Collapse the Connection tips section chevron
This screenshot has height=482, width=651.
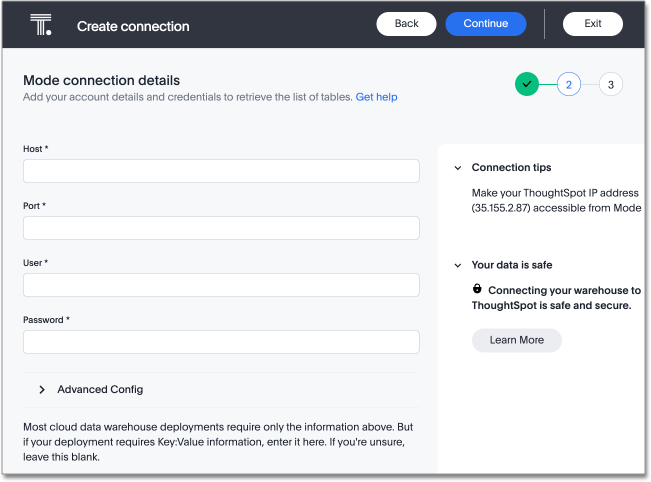[x=457, y=168]
